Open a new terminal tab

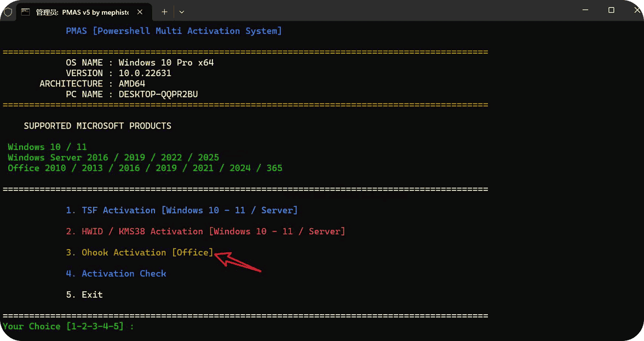click(x=164, y=11)
